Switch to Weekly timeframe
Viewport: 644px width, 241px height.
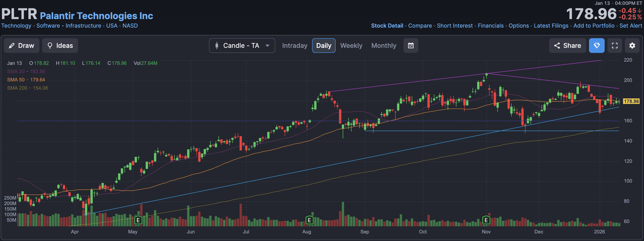[x=351, y=46]
